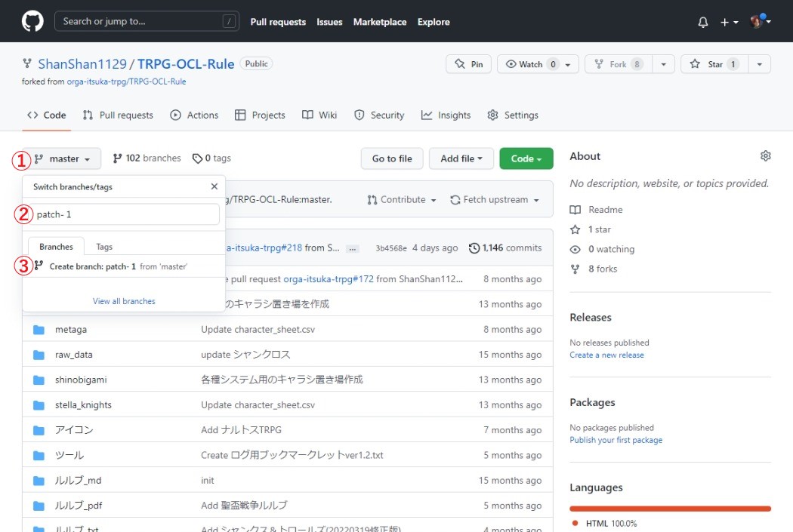Open Pull requests in the top navigation
Screen dimensions: 793x532
(278, 22)
